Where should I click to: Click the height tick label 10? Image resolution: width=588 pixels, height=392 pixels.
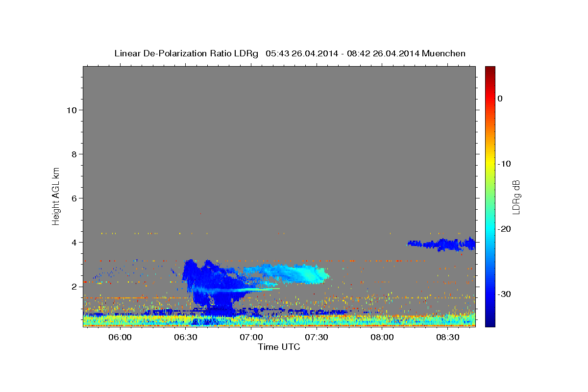pyautogui.click(x=72, y=110)
